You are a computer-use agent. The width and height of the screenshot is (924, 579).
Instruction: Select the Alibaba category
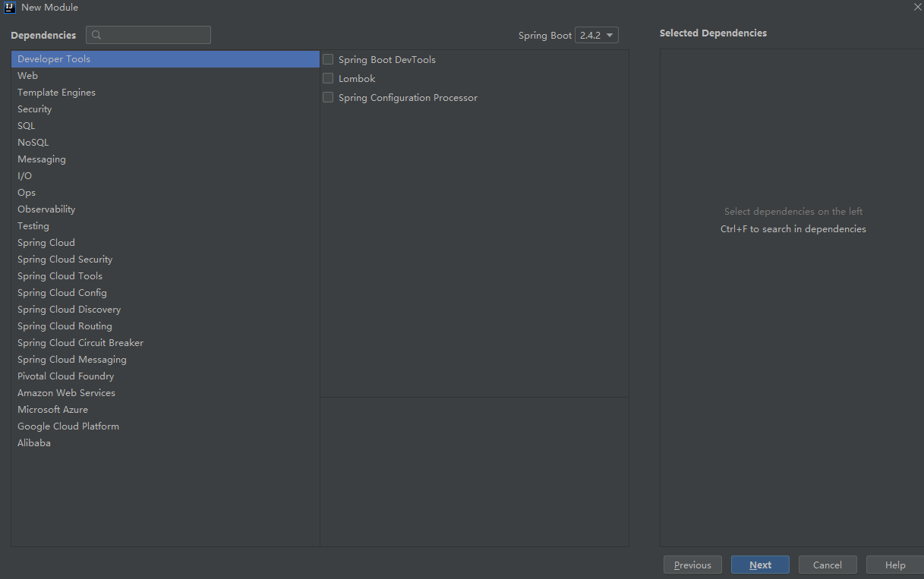[166, 443]
